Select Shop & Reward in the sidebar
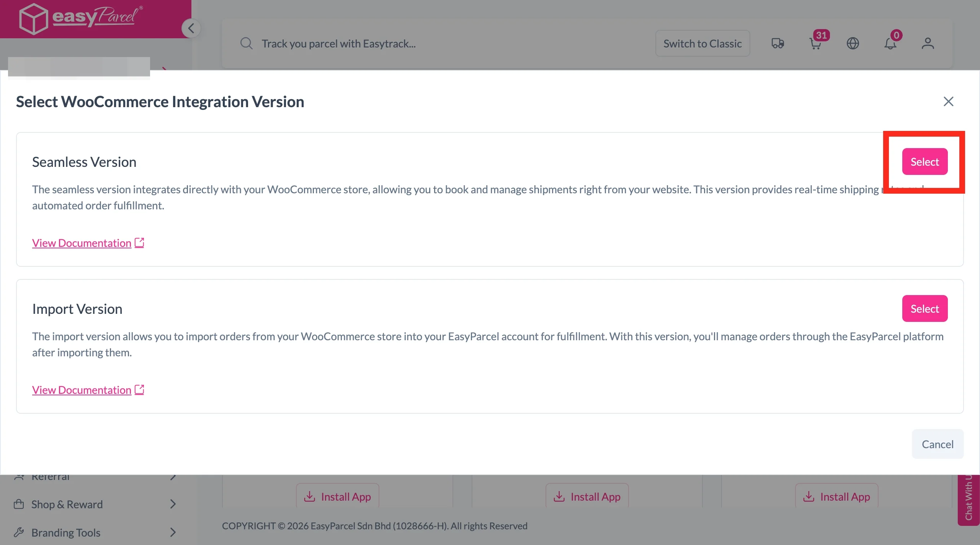Image resolution: width=980 pixels, height=545 pixels. (67, 504)
